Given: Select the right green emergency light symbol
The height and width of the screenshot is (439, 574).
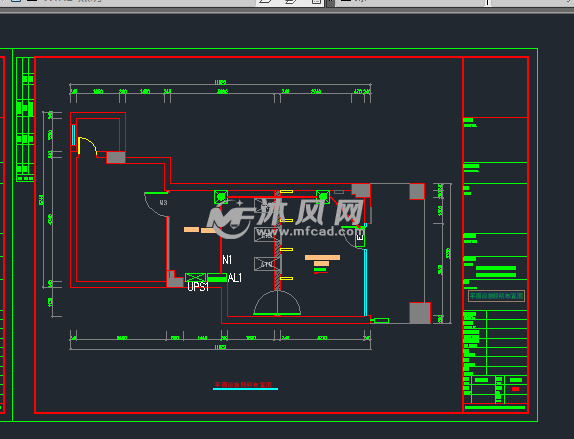Looking at the screenshot, I should 323,197.
